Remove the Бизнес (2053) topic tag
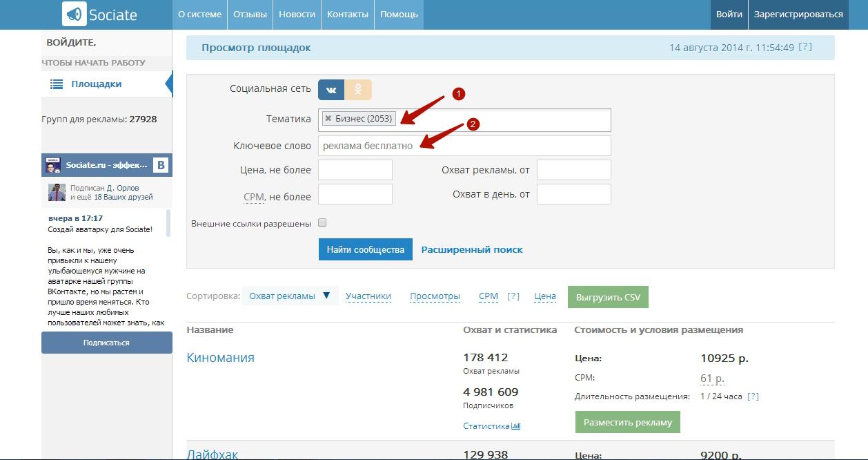 (328, 119)
